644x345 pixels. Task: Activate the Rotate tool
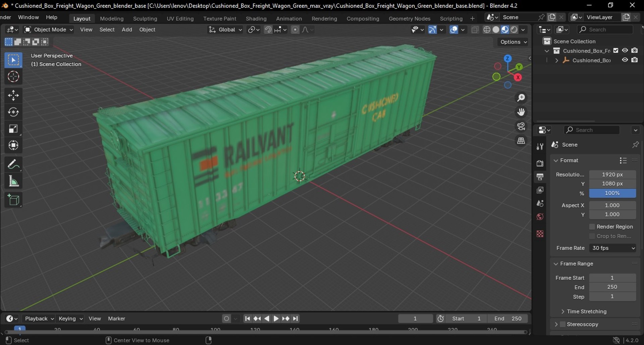13,112
